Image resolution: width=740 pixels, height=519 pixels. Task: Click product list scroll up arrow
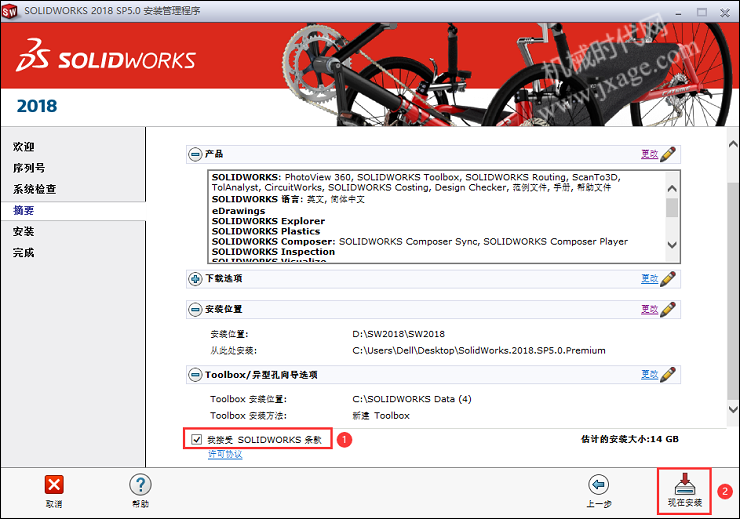(672, 188)
